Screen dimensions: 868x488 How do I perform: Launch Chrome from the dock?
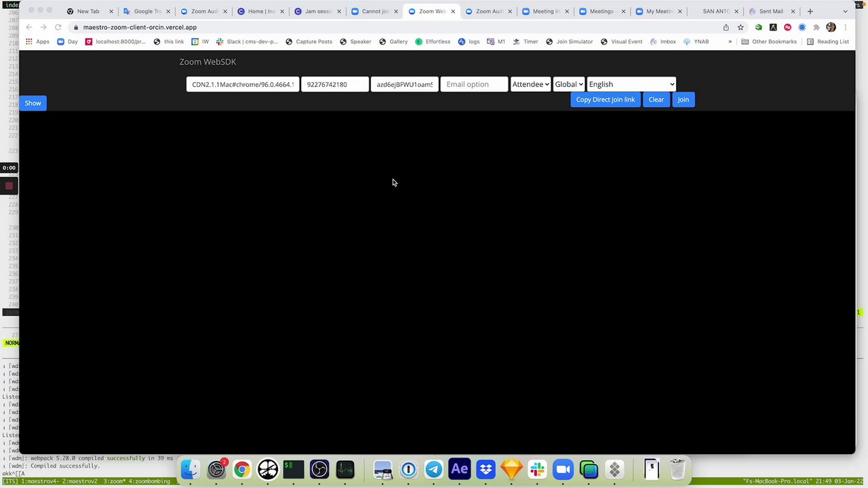click(242, 469)
